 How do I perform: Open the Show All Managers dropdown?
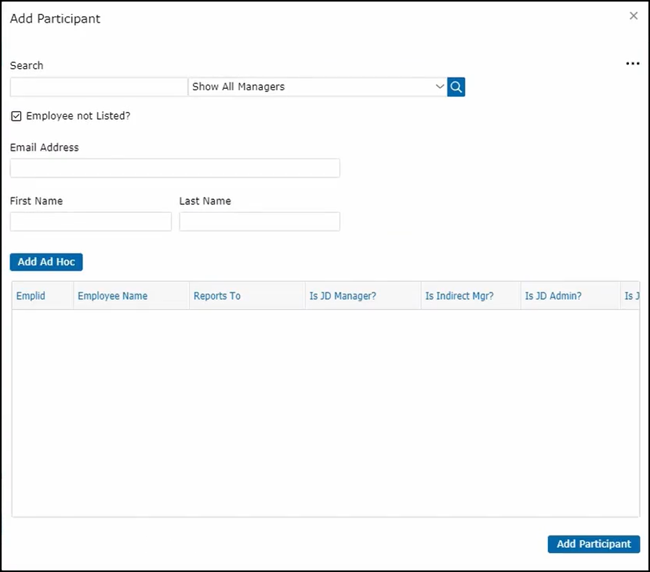click(x=315, y=87)
